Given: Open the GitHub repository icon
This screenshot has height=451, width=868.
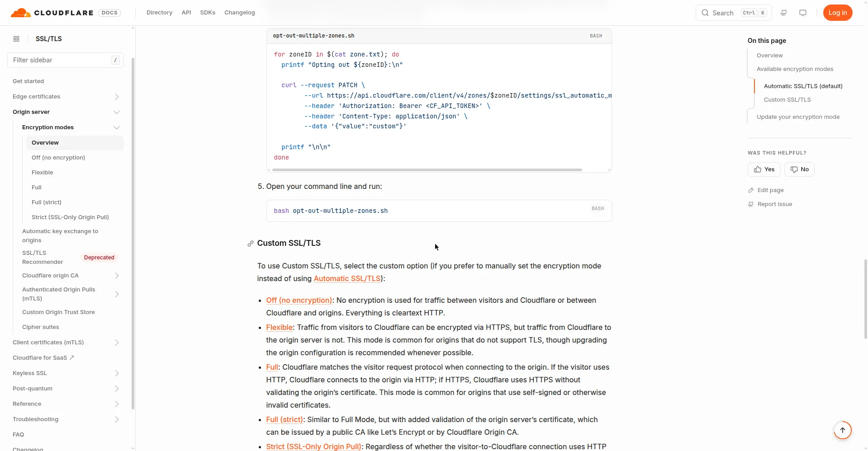Looking at the screenshot, I should click(x=783, y=13).
